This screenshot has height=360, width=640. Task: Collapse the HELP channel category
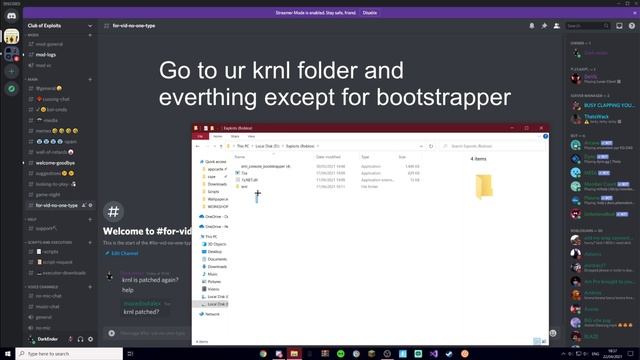[31, 220]
